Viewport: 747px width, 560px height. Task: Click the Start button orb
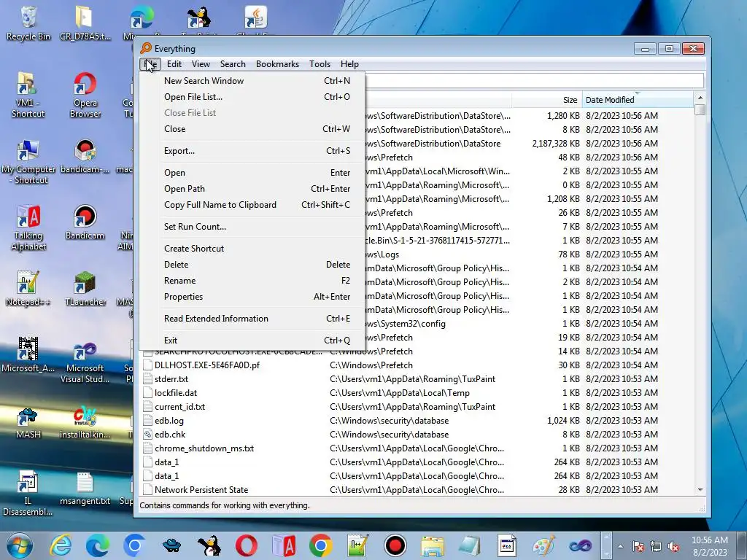(20, 545)
